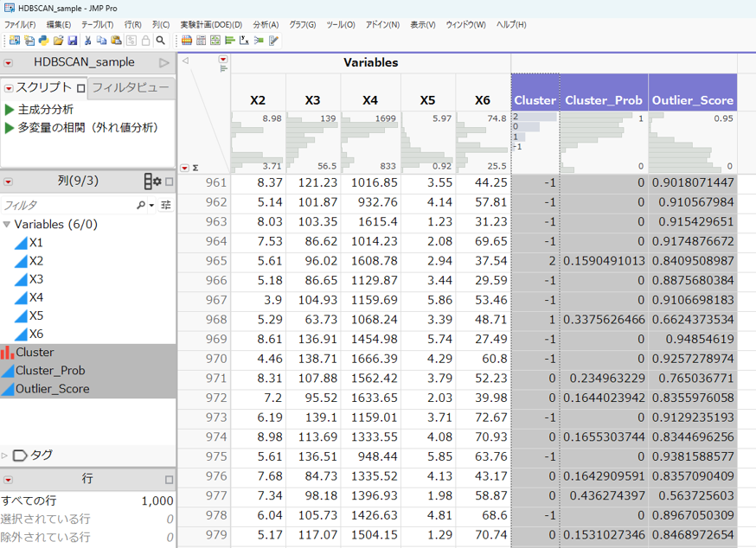Click the greyed filter sliders toolbar icon
This screenshot has height=548, width=756.
131,41
